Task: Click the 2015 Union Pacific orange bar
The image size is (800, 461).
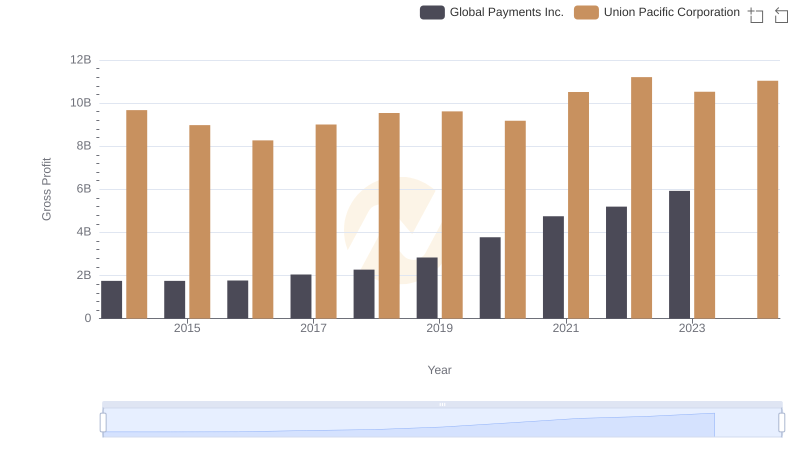Action: 199,222
